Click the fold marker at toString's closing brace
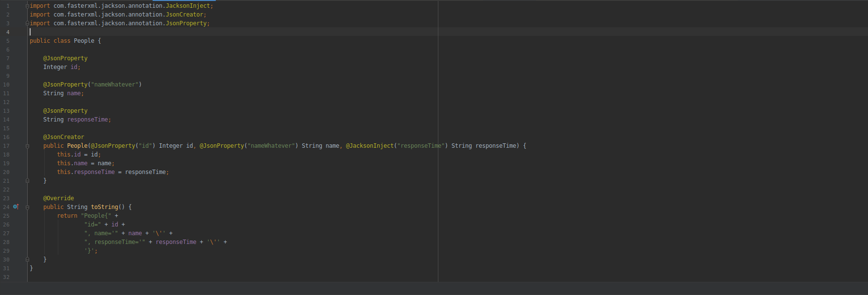 [x=27, y=260]
